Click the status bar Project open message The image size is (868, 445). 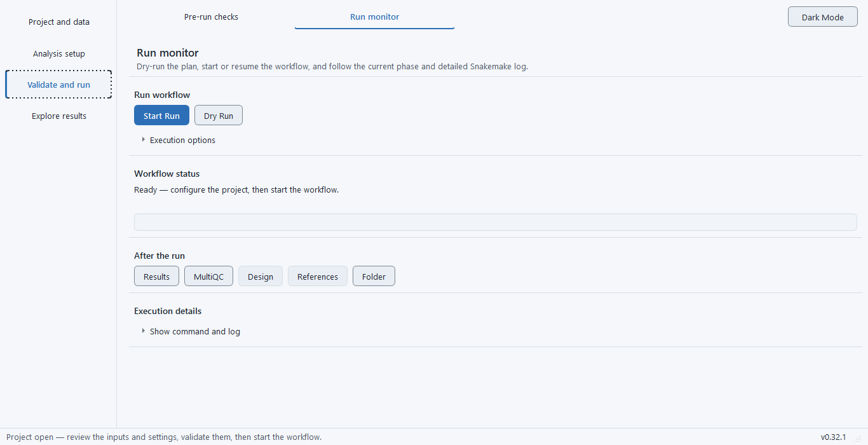click(164, 437)
